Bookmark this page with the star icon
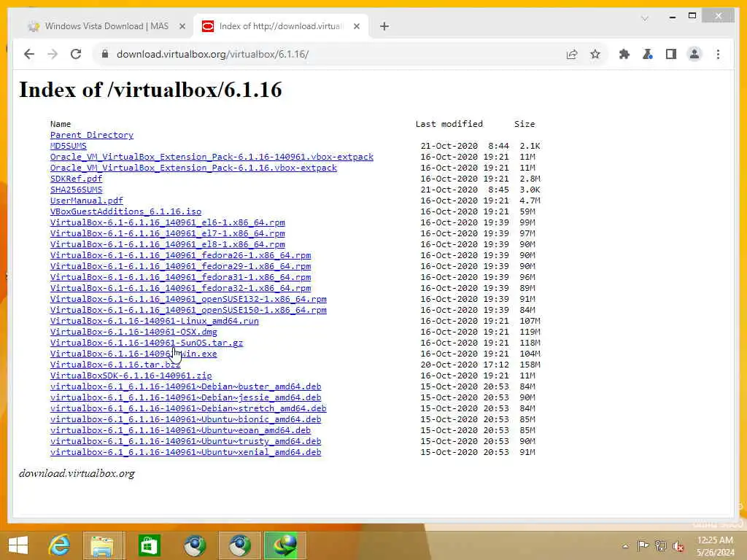This screenshot has width=747, height=560. pos(595,54)
